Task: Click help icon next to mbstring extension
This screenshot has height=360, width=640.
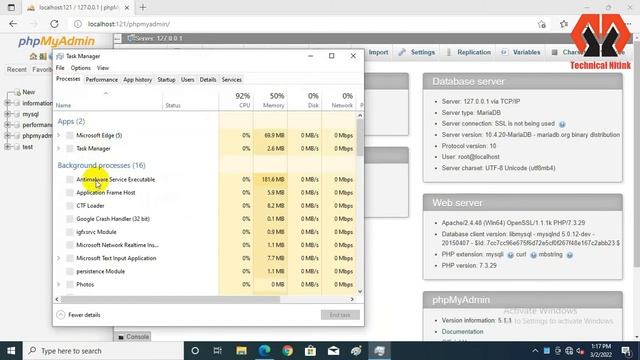Action: pyautogui.click(x=569, y=255)
